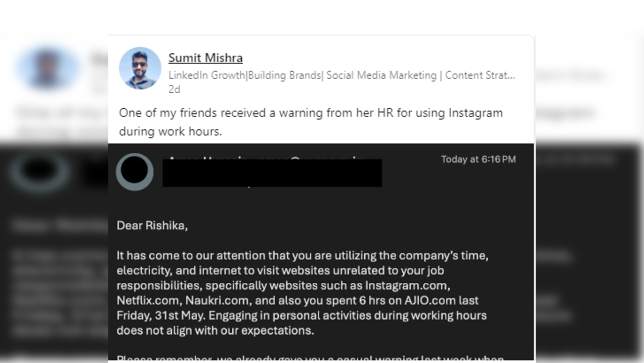Viewport: 644px width, 363px height.
Task: Open Sumit Mishra's profile photo
Action: [x=140, y=69]
